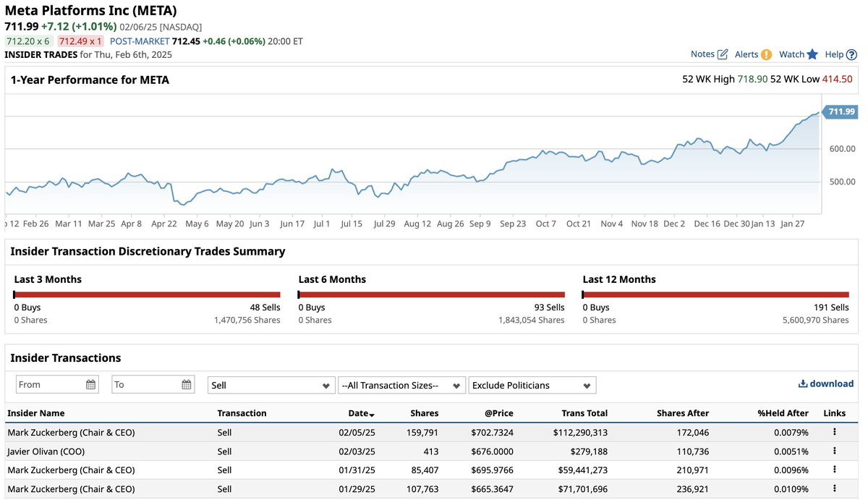Click the 711.99 price marker on chart
868x500 pixels.
pyautogui.click(x=839, y=111)
